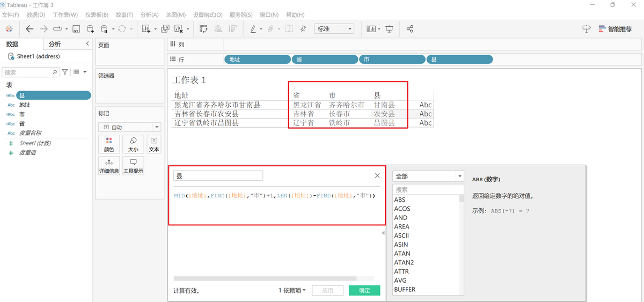Click the filter fields funnel icon
Image resolution: width=644 pixels, height=302 pixels.
pos(65,71)
